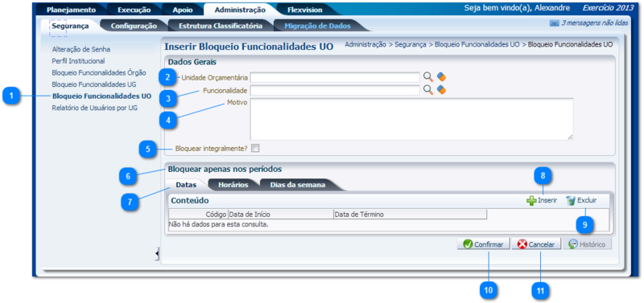The width and height of the screenshot is (644, 303).
Task: Collapse the left sidebar with the arrow handle
Action: 157,254
